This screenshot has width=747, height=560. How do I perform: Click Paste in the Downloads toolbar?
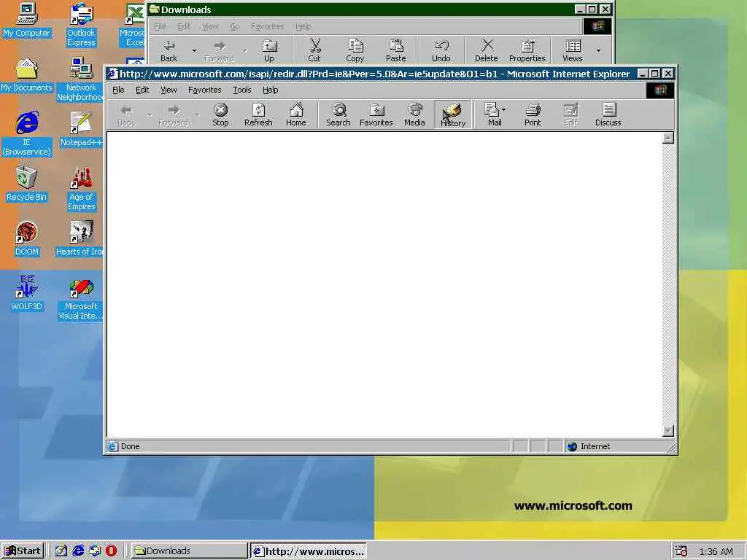[396, 50]
